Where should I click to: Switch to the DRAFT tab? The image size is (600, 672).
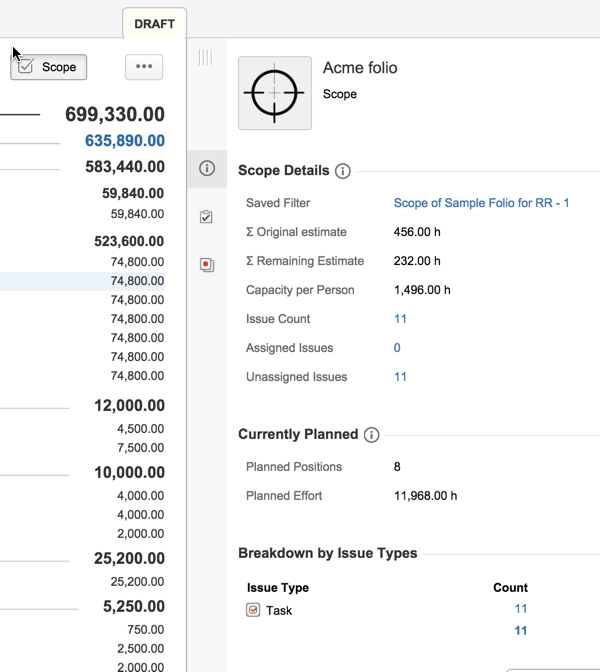(x=154, y=23)
